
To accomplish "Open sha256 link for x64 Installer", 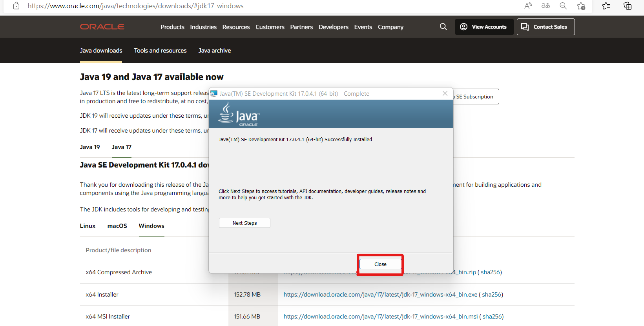I will pyautogui.click(x=491, y=295).
